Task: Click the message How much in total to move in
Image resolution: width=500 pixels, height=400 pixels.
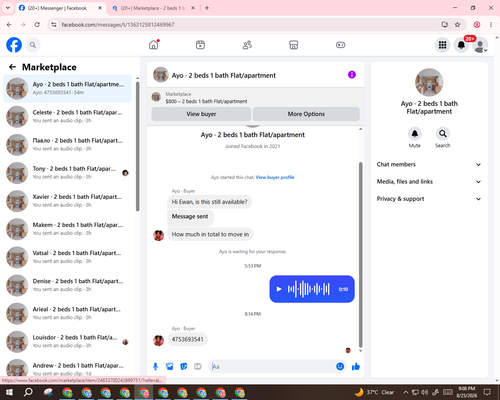Action: coord(210,234)
